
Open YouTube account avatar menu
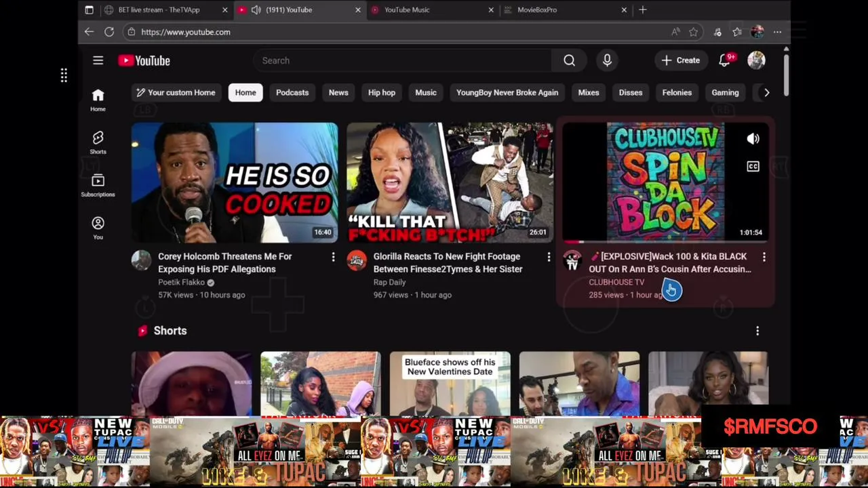click(756, 60)
